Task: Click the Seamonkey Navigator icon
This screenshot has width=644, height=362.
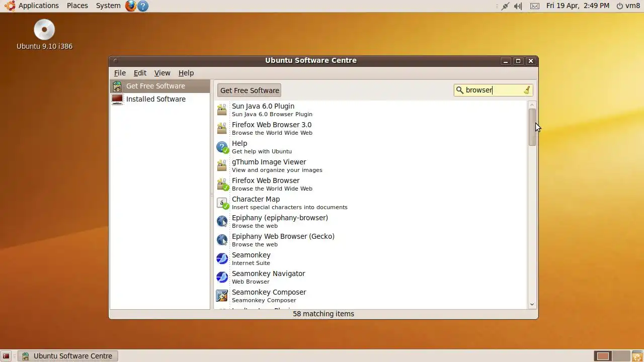Action: coord(222,278)
